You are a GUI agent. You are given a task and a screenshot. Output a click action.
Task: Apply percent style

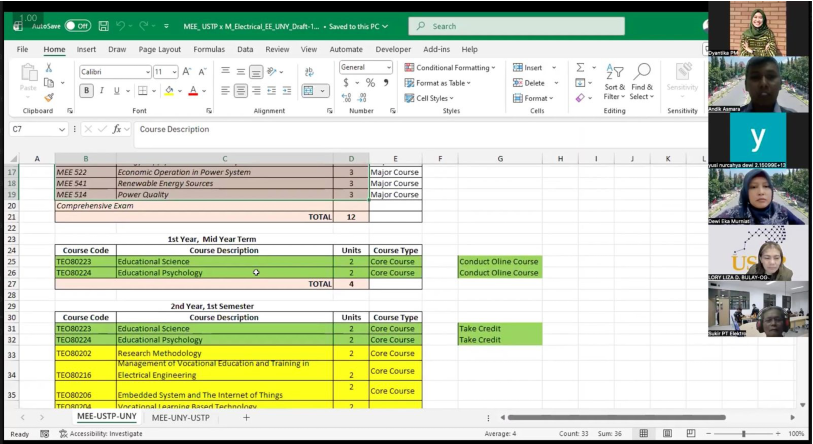pos(370,82)
